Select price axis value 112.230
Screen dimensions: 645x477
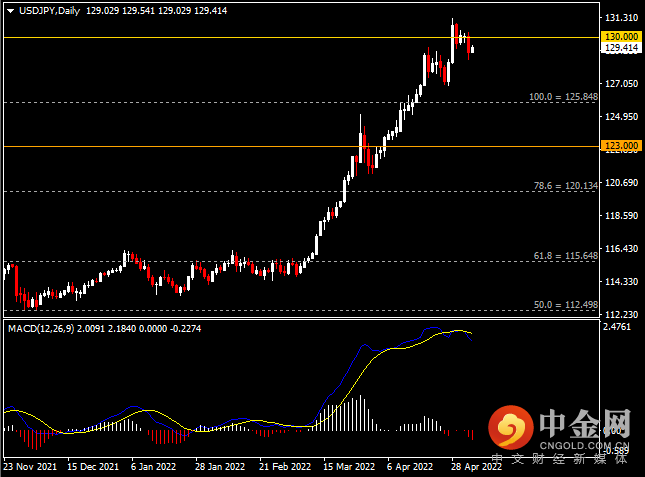(621, 315)
